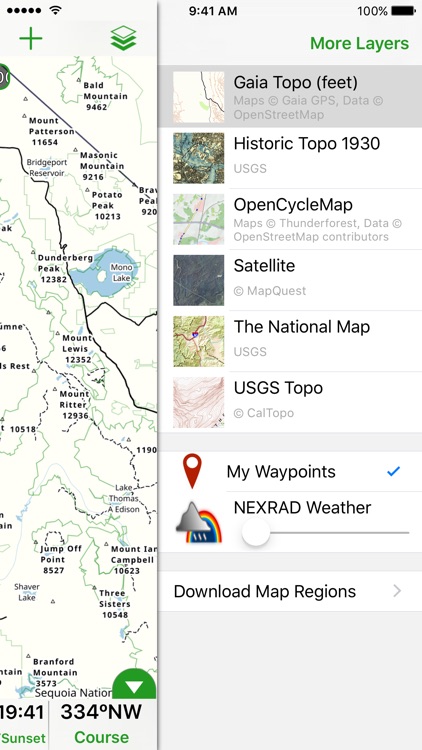Select the Satellite layer thumbnail

198,280
